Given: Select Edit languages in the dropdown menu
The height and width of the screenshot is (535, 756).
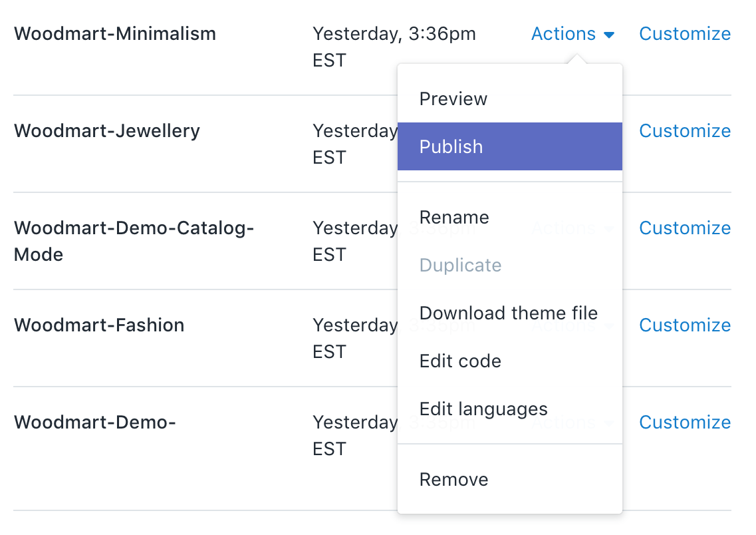Looking at the screenshot, I should pos(483,409).
